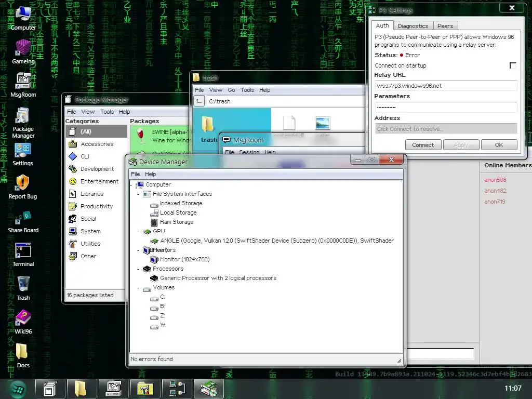532x399 pixels.
Task: Open the Help menu in Device Manager
Action: (150, 174)
